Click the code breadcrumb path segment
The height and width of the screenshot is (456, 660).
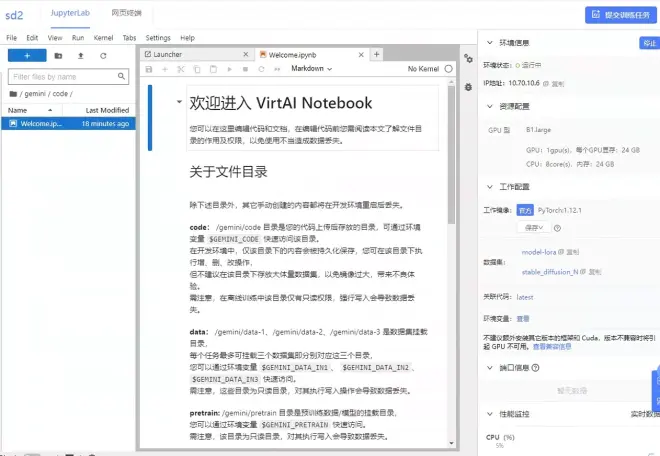60,93
